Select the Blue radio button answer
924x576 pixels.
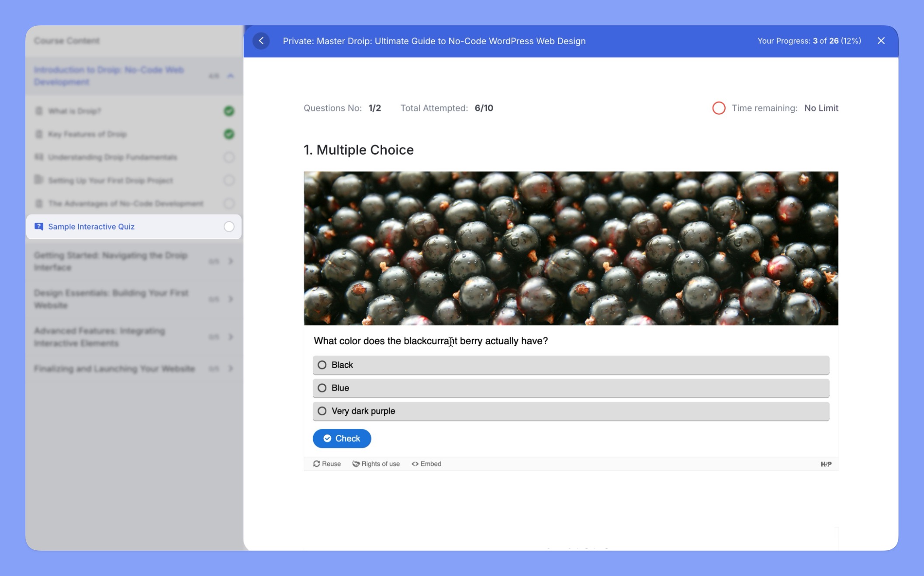[322, 387]
